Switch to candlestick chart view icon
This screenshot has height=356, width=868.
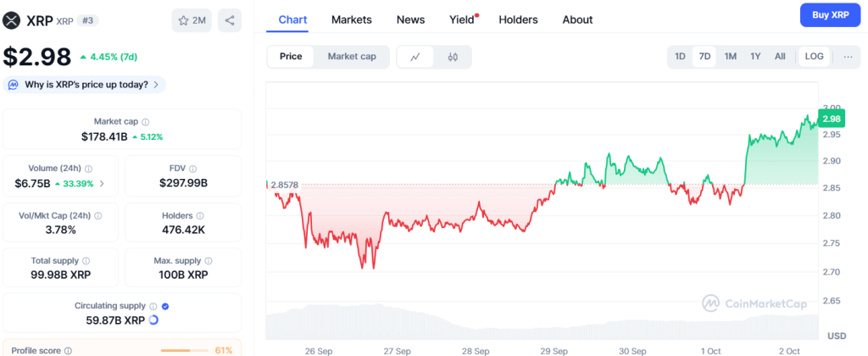coord(453,57)
